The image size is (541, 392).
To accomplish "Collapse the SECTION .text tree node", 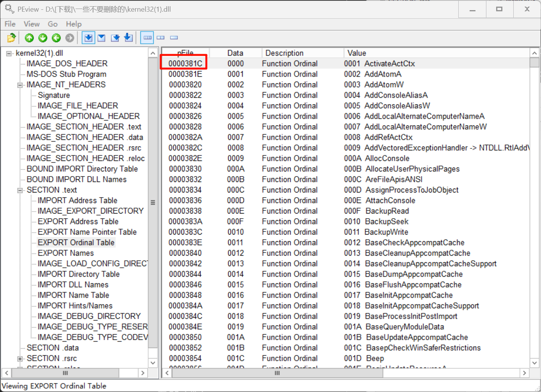I will pos(20,190).
